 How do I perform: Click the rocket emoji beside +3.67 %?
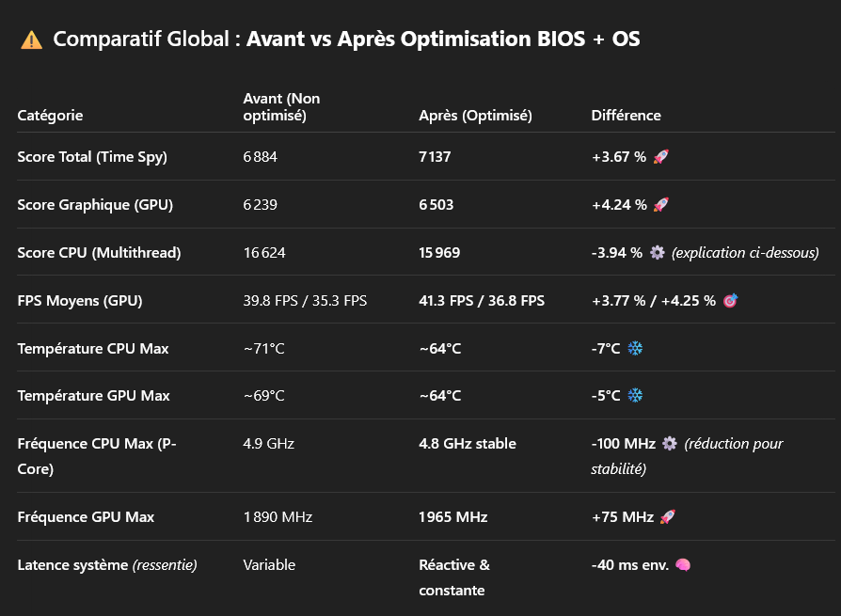point(660,156)
